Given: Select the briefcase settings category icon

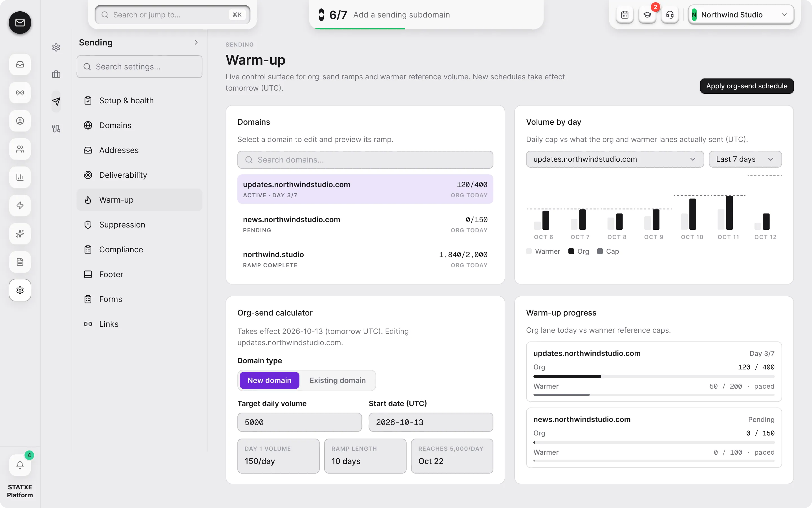Looking at the screenshot, I should (x=56, y=74).
